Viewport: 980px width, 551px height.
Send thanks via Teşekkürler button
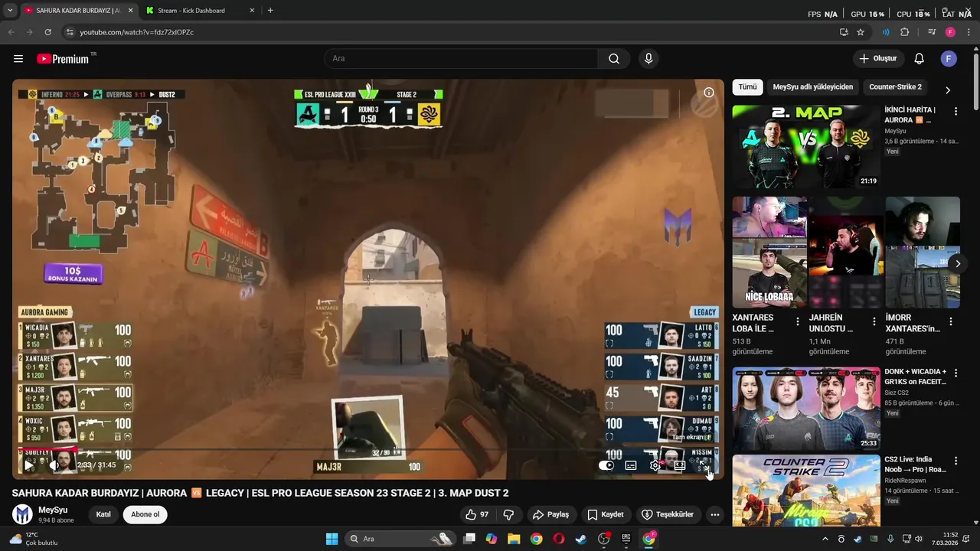click(668, 514)
